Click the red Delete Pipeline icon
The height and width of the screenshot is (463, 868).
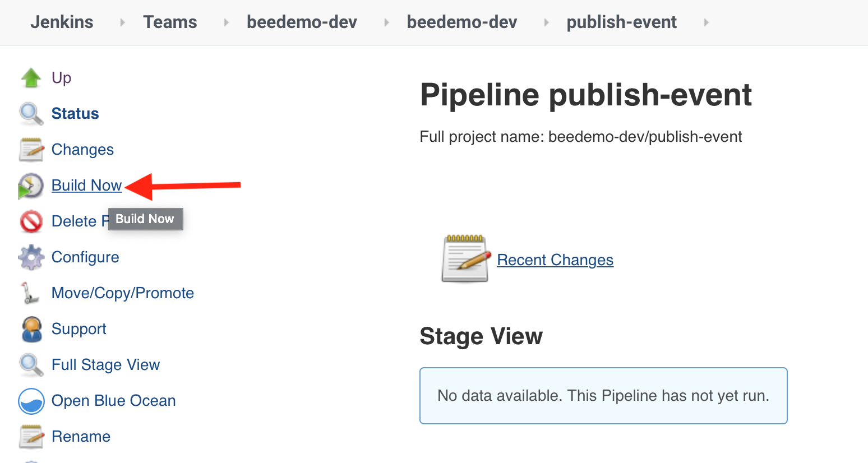(x=31, y=221)
